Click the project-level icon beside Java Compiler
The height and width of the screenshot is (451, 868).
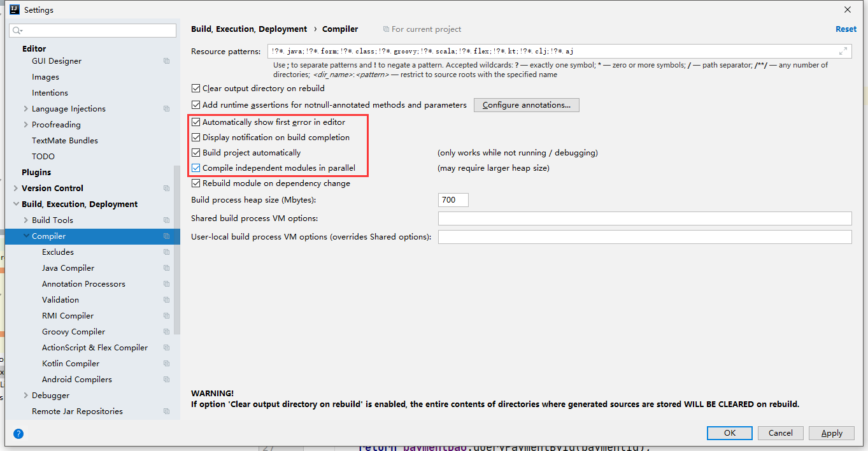[167, 268]
